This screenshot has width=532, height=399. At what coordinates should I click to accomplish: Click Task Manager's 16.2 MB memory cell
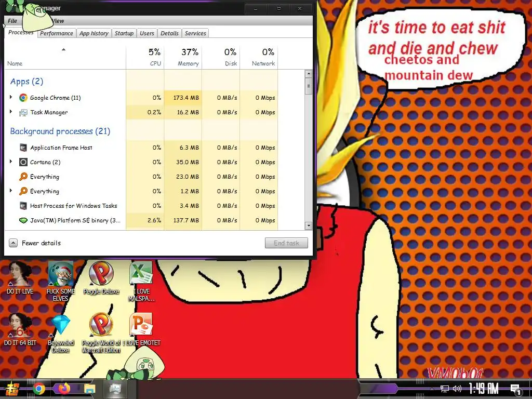[183, 112]
